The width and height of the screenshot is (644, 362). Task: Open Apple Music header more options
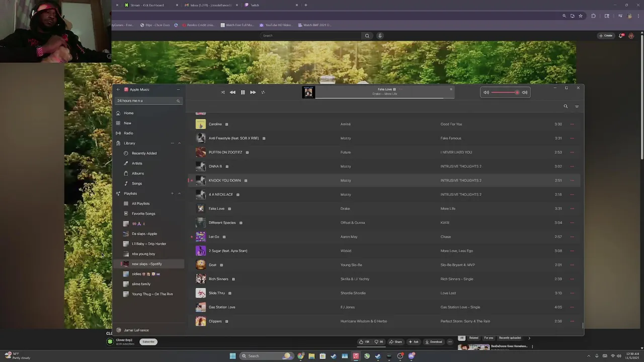point(178,89)
